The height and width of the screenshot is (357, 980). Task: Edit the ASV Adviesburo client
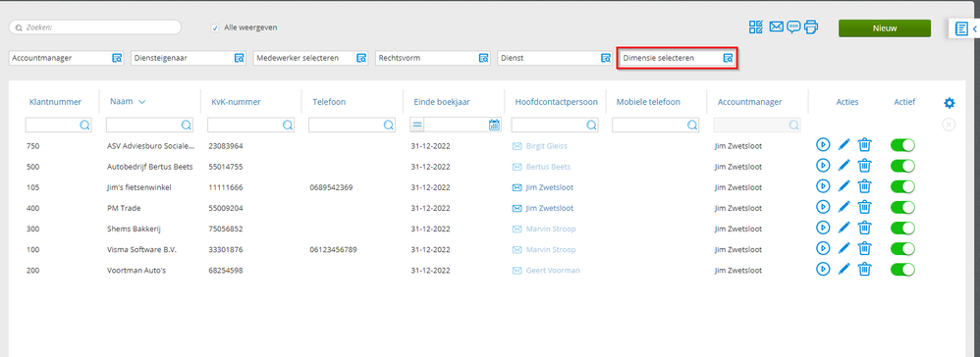pos(844,145)
